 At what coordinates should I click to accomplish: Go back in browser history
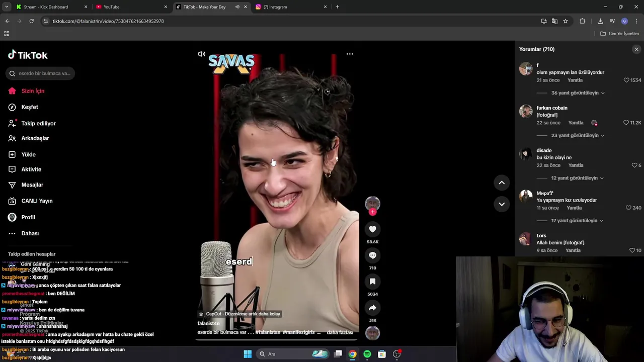7,21
